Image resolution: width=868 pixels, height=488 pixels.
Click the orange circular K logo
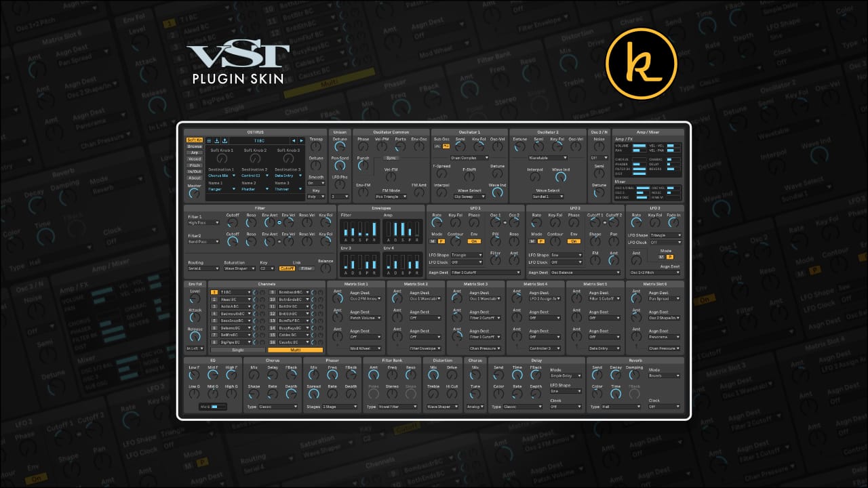tap(641, 64)
